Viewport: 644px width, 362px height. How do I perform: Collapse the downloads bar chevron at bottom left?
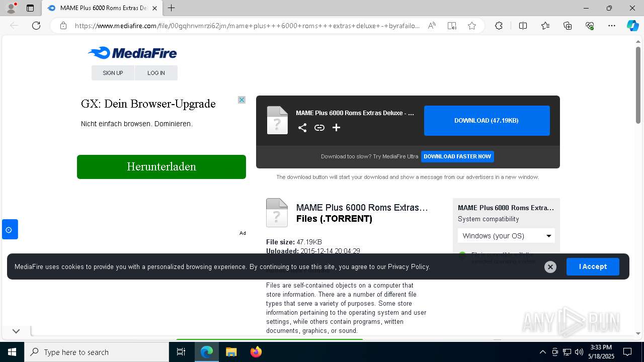pyautogui.click(x=16, y=331)
